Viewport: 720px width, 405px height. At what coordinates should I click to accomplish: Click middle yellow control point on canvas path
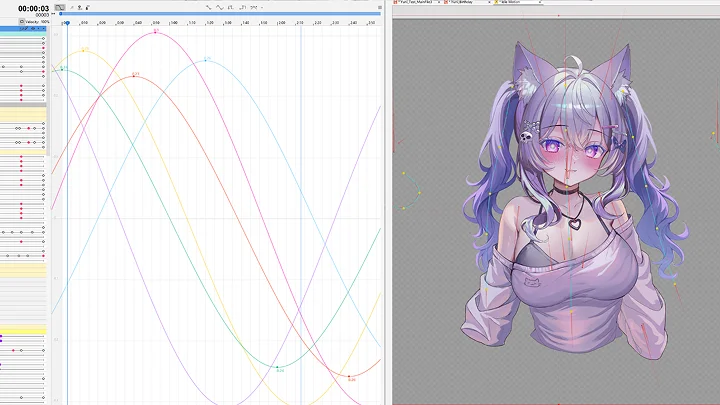[419, 193]
